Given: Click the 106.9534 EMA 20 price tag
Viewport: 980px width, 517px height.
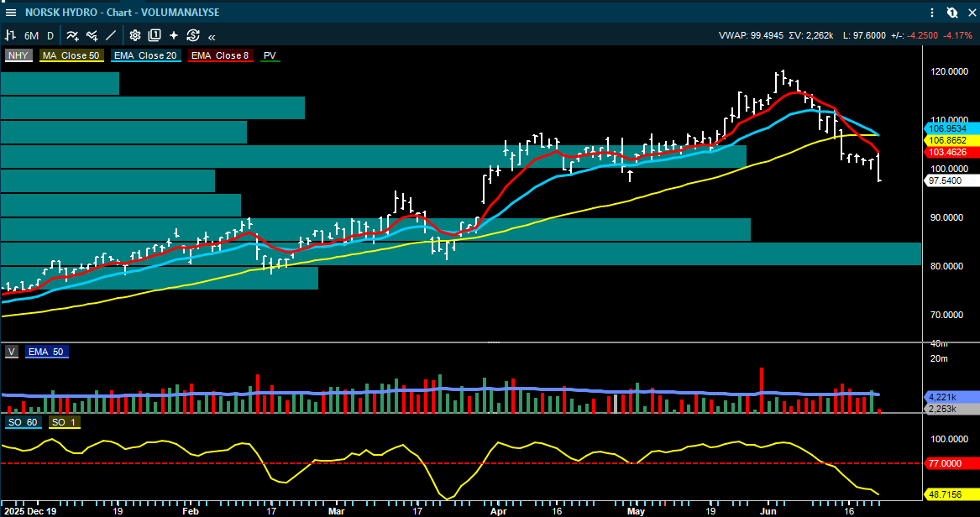Looking at the screenshot, I should (951, 128).
